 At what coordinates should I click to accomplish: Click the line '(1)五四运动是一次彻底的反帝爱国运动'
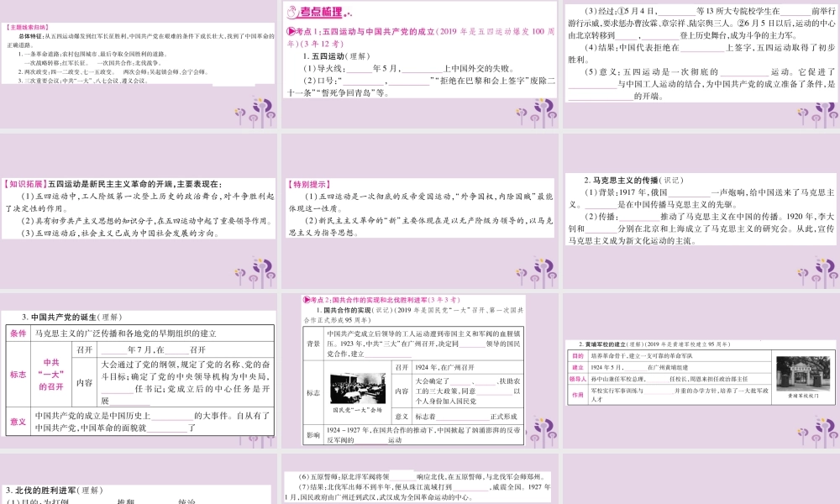421,202
